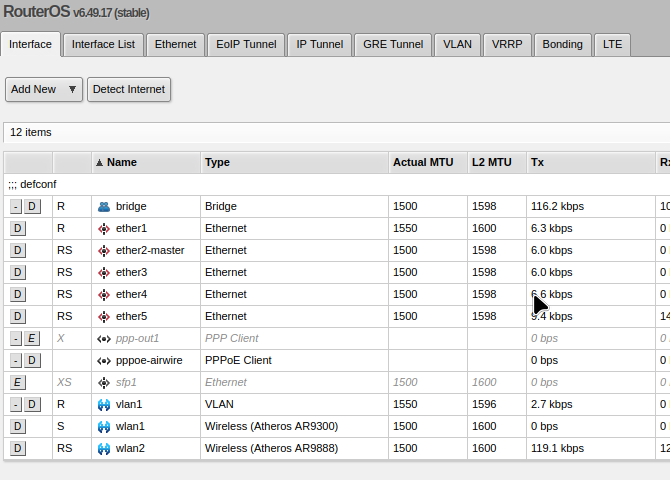Open the vlan1 interface name
Viewport: 670px width, 480px height.
(x=129, y=404)
